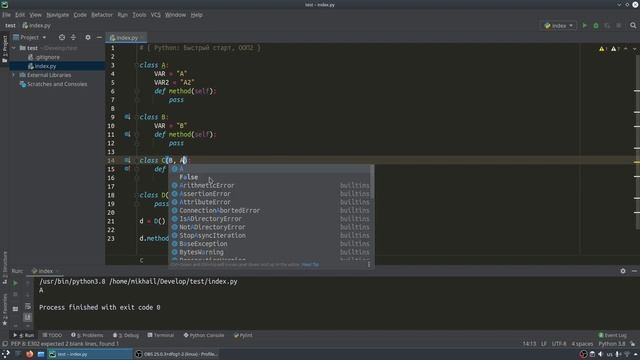Open completion popup options menu dots
This screenshot has width=640, height=360.
pyautogui.click(x=369, y=264)
